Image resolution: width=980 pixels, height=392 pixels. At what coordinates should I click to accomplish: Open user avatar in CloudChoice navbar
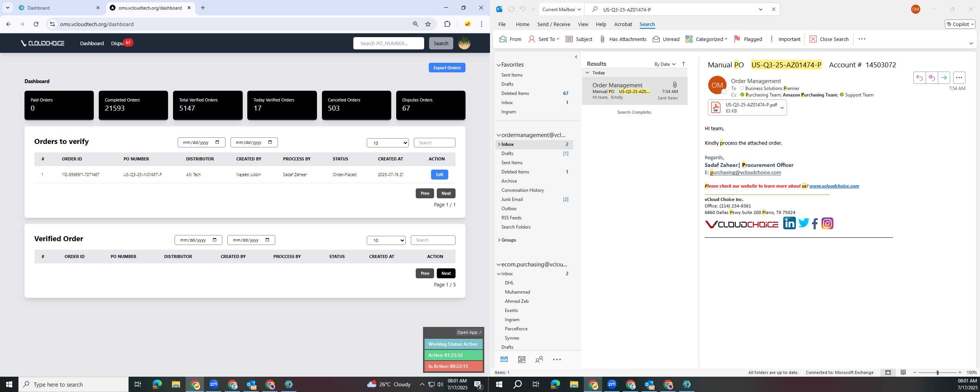click(x=464, y=43)
